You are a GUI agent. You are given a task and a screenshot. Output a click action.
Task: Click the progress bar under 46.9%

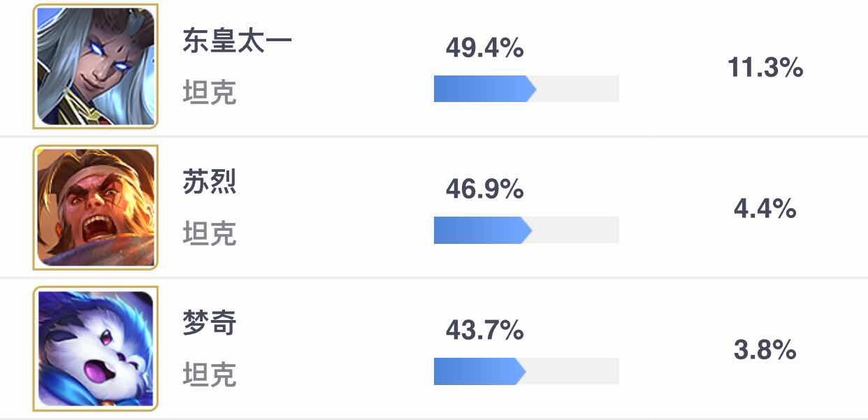[526, 230]
